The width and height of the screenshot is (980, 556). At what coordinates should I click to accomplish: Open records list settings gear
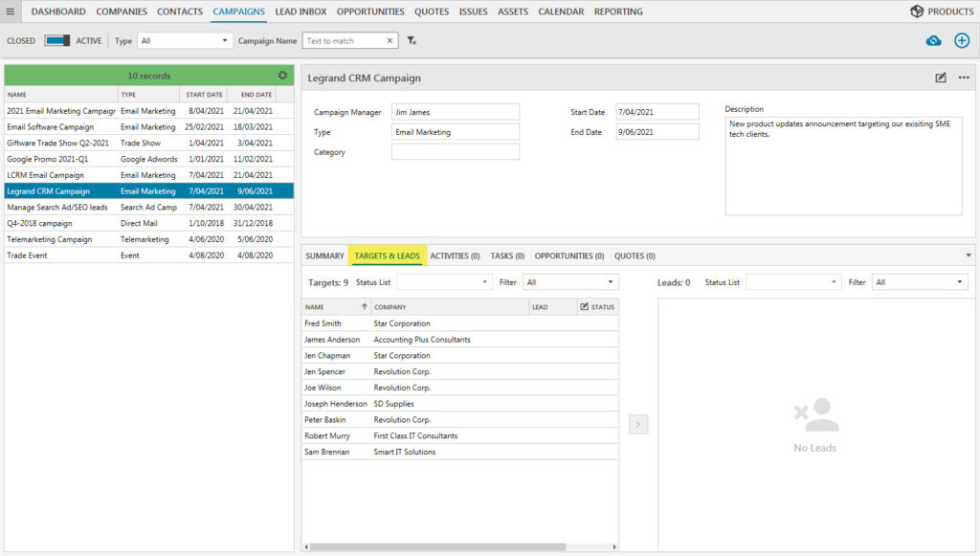coord(282,76)
